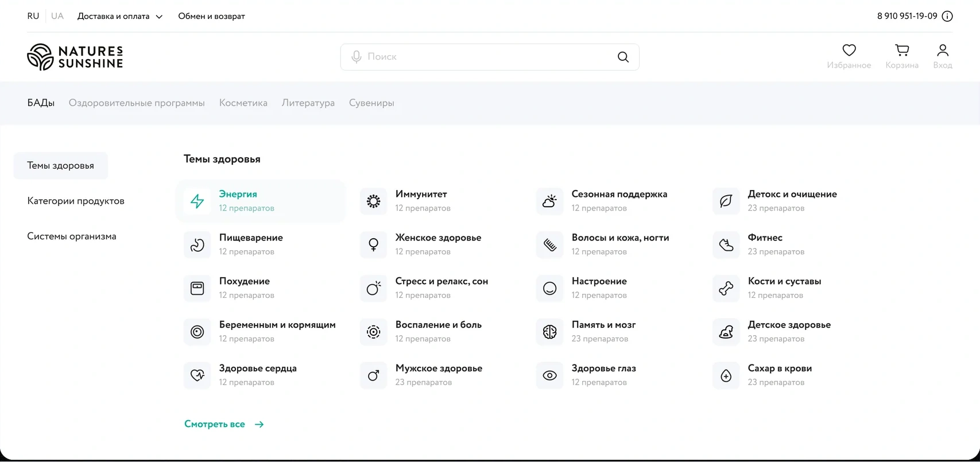
Task: Click the Женское здоровье female symbol icon
Action: click(373, 245)
